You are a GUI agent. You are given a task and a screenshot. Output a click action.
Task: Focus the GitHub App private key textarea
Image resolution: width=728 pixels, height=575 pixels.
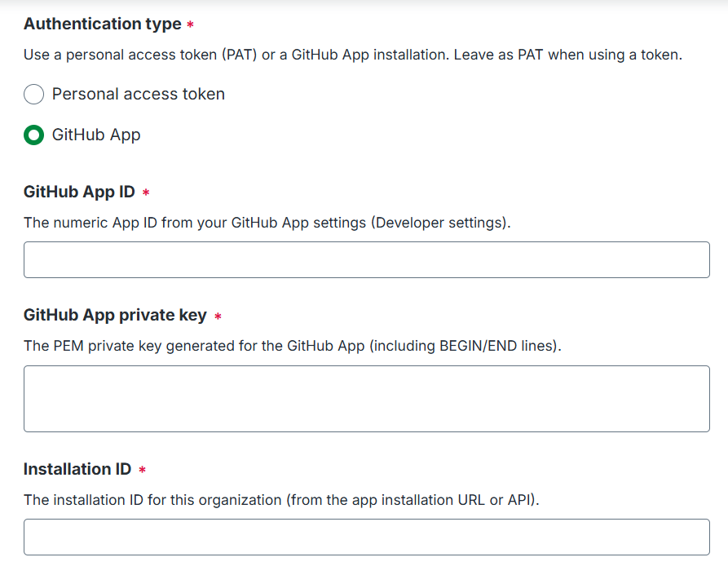(x=367, y=399)
